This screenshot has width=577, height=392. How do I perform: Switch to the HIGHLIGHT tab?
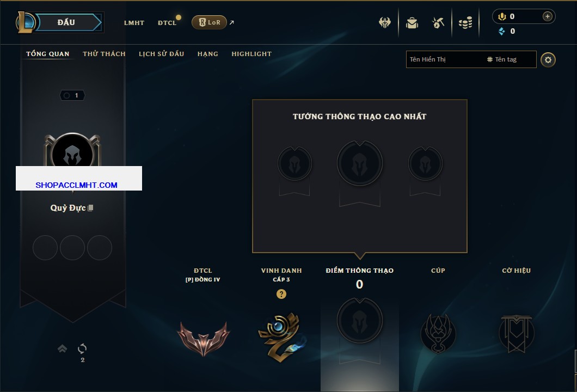[x=251, y=54]
